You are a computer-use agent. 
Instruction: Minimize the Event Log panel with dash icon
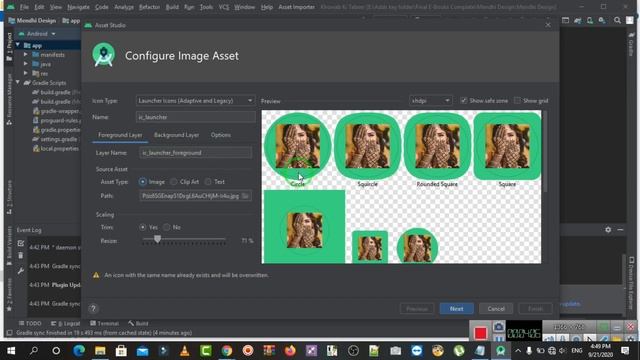tap(620, 230)
